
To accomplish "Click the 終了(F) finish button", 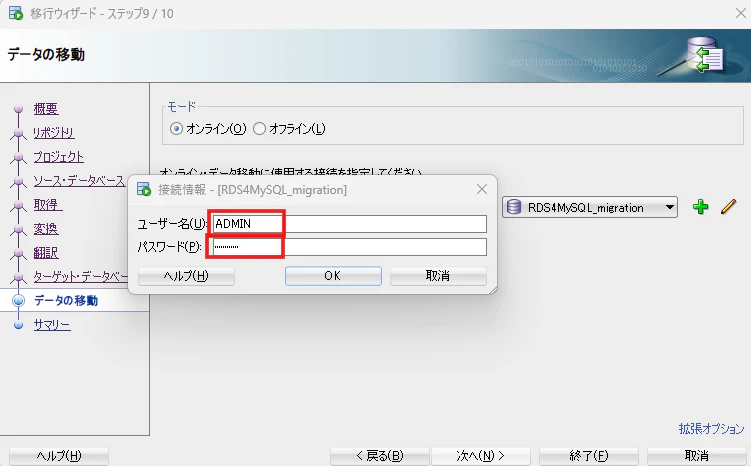I will coord(589,455).
